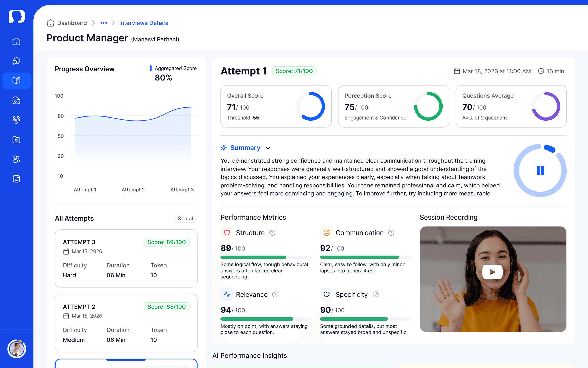Open the Questions Average card
The height and width of the screenshot is (368, 588).
(511, 106)
